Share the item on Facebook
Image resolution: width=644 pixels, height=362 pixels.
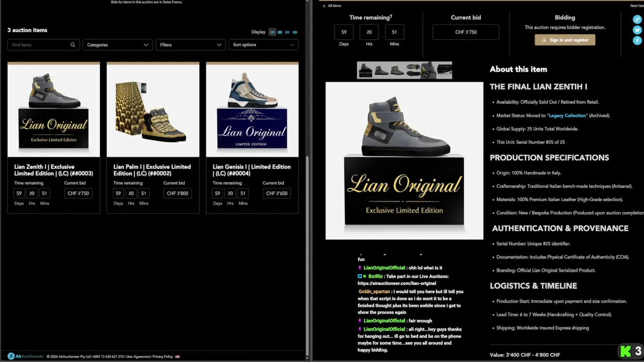(637, 40)
